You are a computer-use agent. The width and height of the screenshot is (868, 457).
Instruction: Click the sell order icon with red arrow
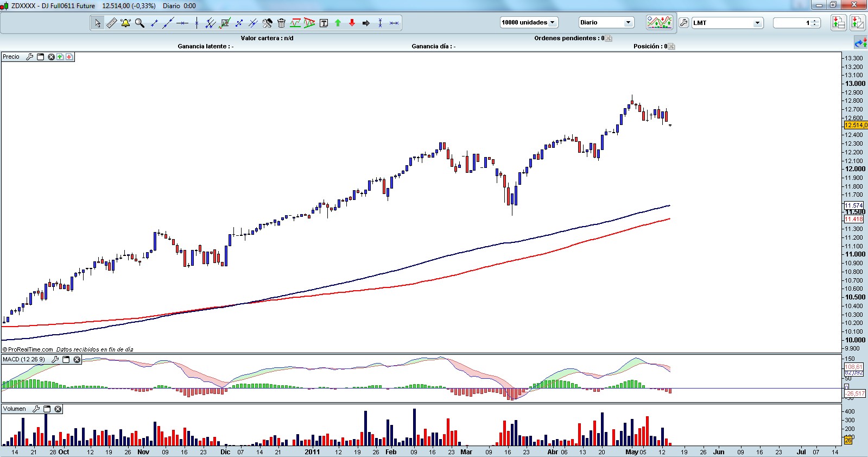click(857, 22)
